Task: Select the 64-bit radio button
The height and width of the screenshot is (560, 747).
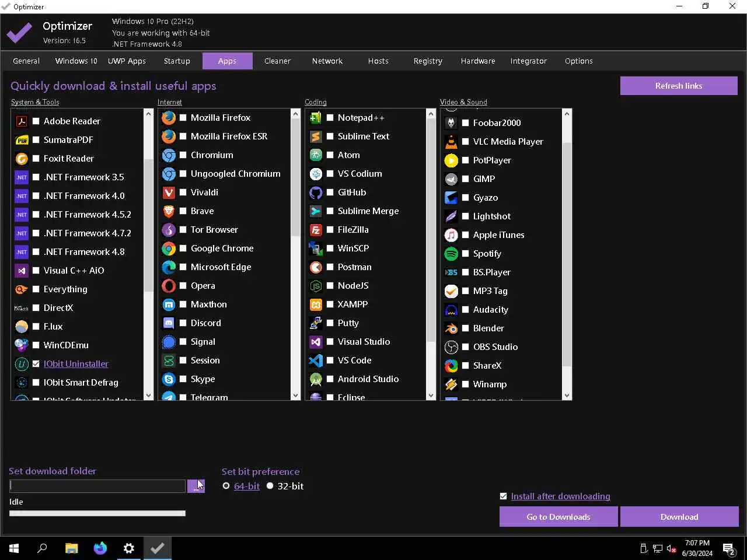Action: pos(226,486)
